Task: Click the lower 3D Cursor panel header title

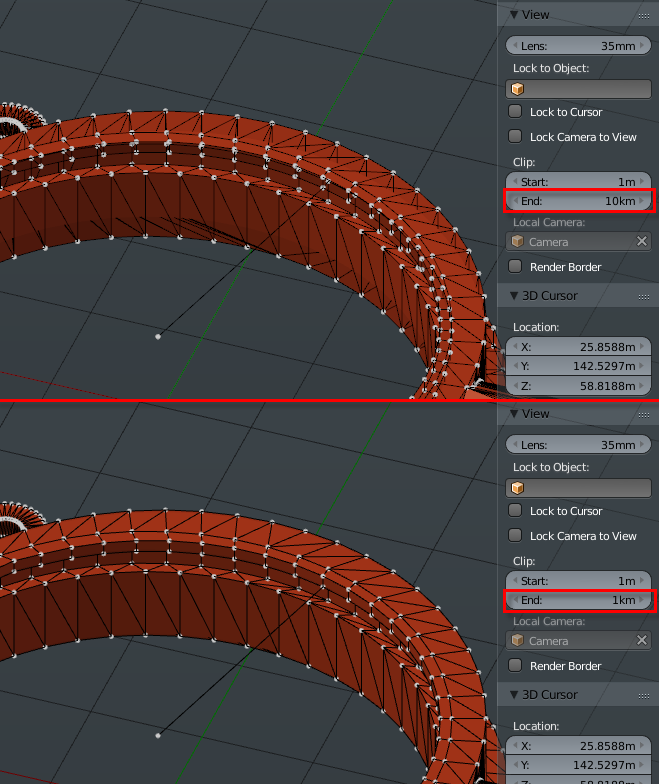Action: (x=550, y=694)
